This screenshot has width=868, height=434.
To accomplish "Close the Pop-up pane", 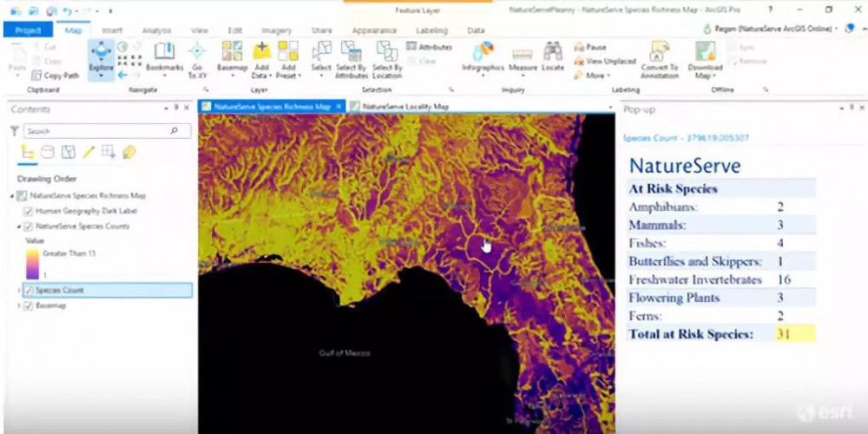I will point(861,108).
